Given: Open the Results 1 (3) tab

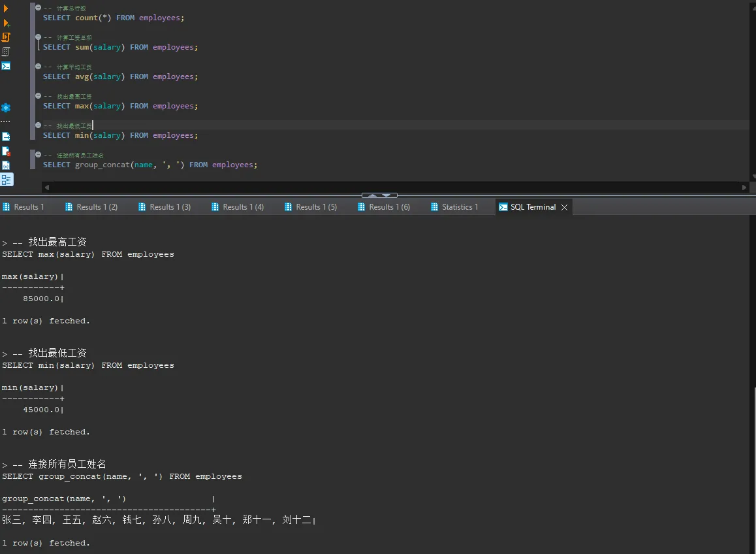Looking at the screenshot, I should pyautogui.click(x=165, y=207).
